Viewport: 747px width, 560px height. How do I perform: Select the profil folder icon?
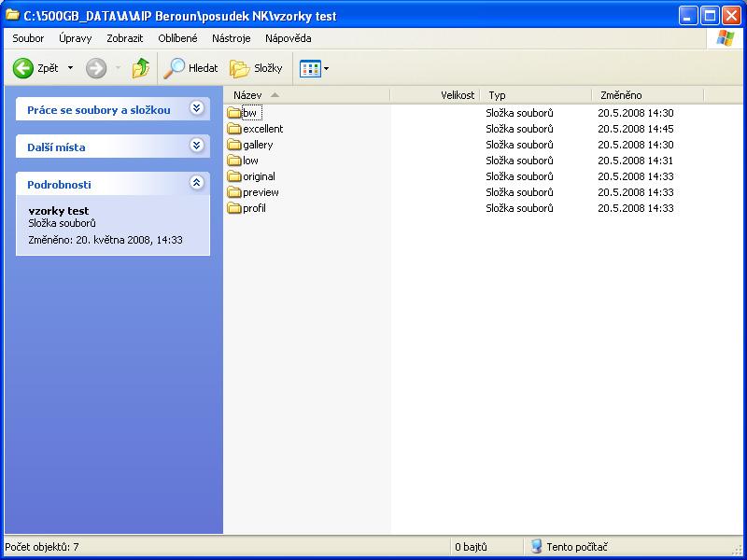(234, 208)
